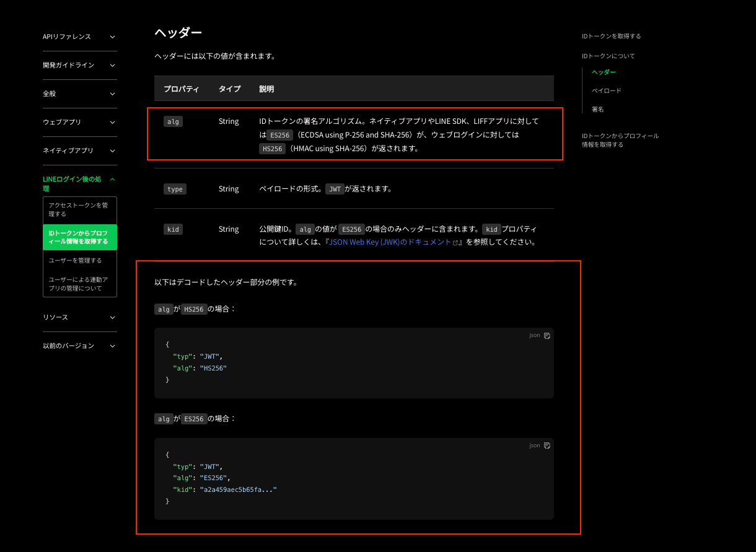Click 以下はデコードしたヘッダー部分の例です text
This screenshot has width=756, height=552.
[226, 283]
